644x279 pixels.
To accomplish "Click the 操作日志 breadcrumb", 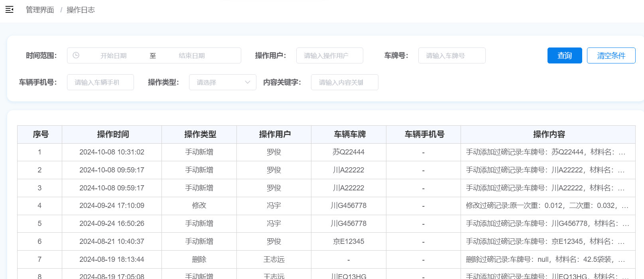I will coord(81,10).
